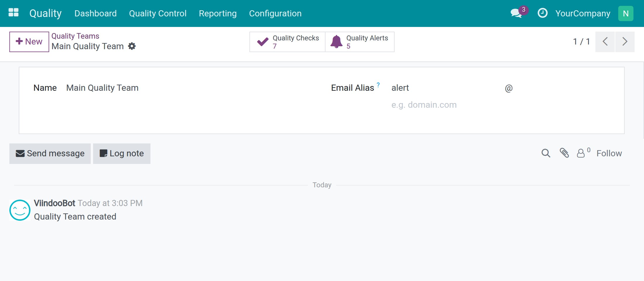
Task: Open the Quality Control menu
Action: click(x=158, y=13)
